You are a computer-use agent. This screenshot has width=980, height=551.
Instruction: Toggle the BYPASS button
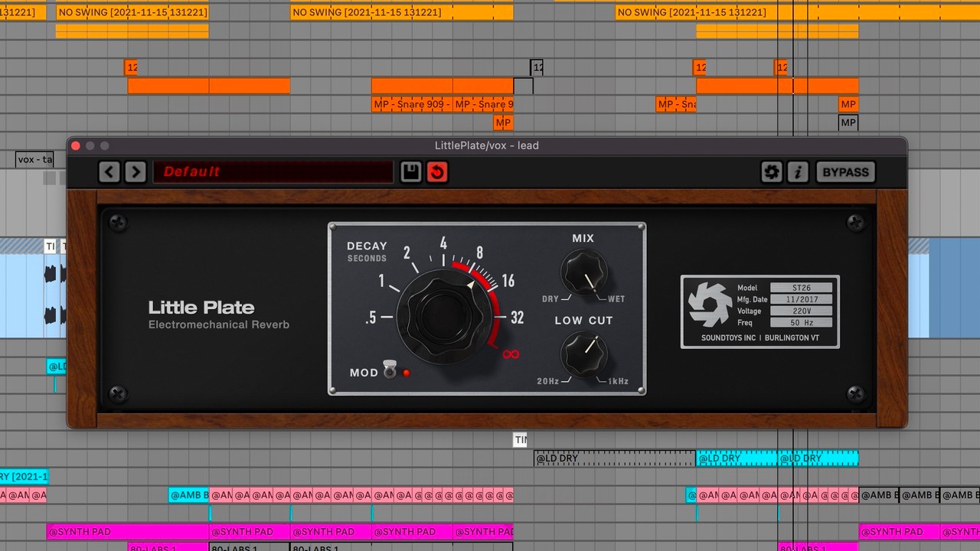point(845,171)
